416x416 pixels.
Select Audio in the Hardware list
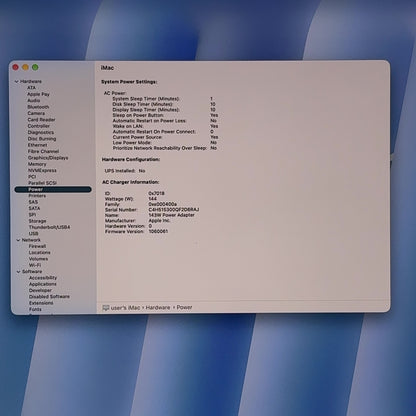click(34, 100)
